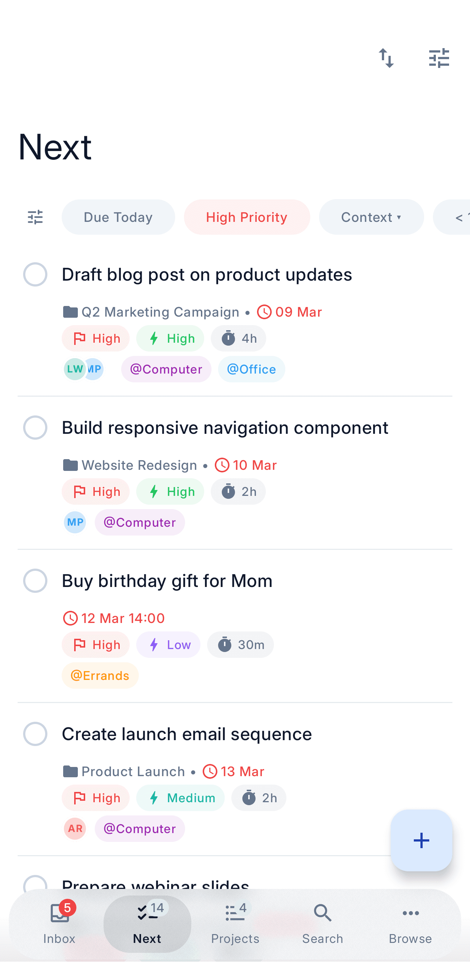Open the Context dropdown filter

pyautogui.click(x=371, y=217)
